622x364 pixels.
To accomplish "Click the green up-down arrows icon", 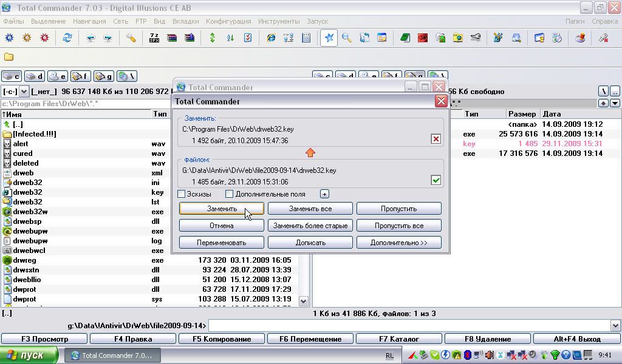I will click(213, 38).
